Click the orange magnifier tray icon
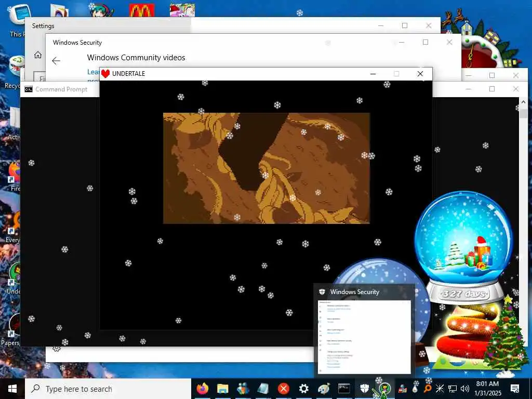532x399 pixels. click(428, 388)
